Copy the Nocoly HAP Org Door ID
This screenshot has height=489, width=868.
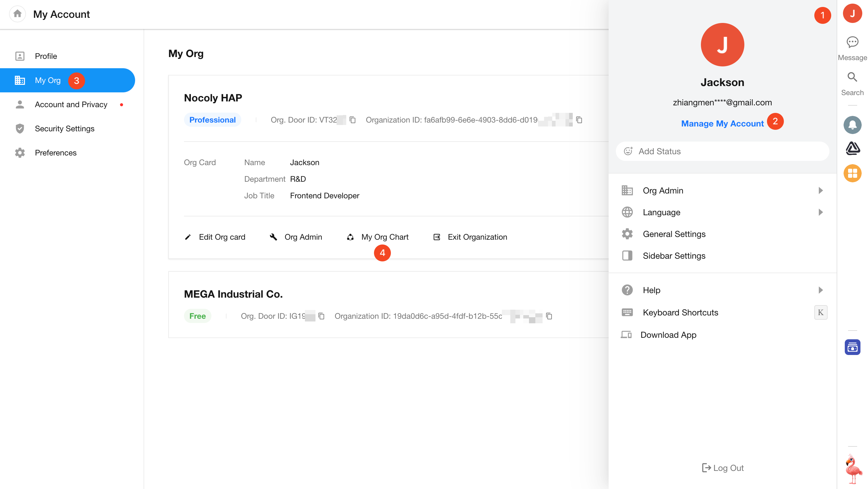click(x=353, y=120)
